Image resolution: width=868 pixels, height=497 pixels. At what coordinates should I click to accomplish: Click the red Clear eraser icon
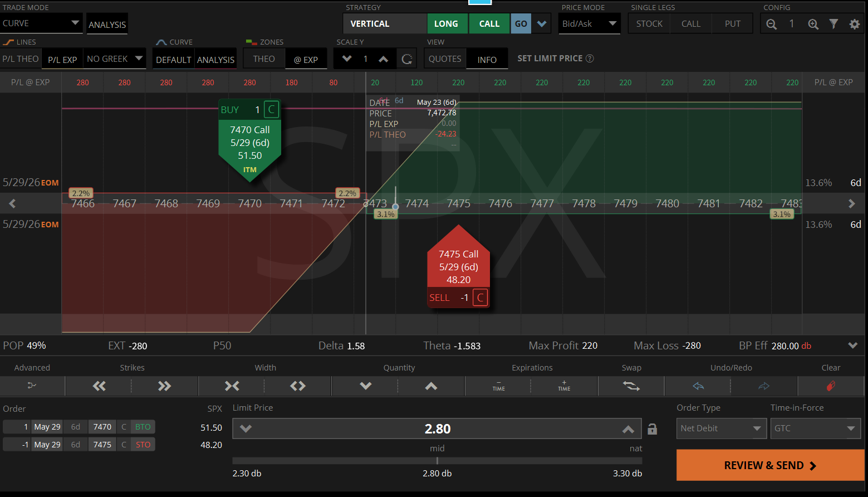click(831, 386)
